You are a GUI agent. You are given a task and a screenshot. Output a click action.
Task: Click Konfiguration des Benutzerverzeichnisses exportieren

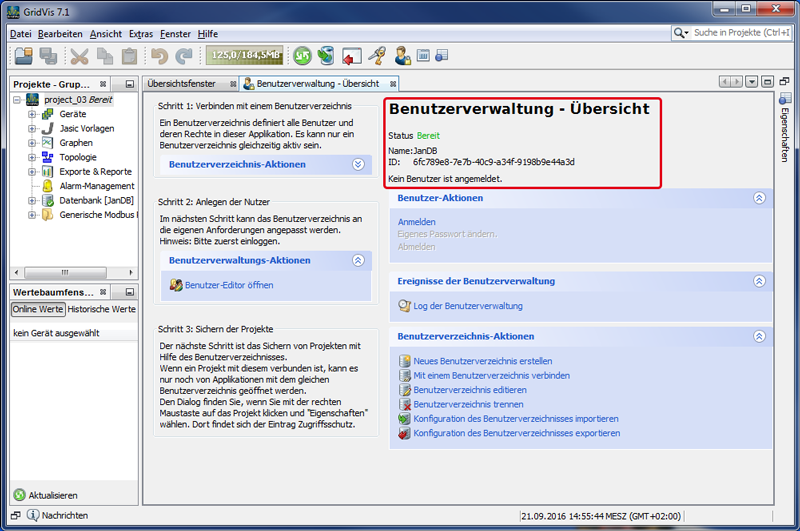(x=517, y=433)
